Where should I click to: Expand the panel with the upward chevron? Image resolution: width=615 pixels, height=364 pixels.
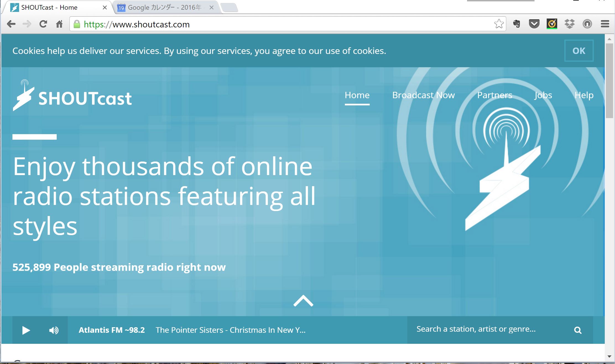point(303,301)
